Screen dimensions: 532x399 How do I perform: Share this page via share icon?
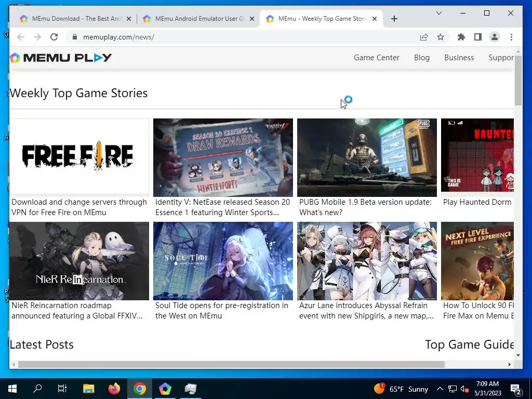424,37
